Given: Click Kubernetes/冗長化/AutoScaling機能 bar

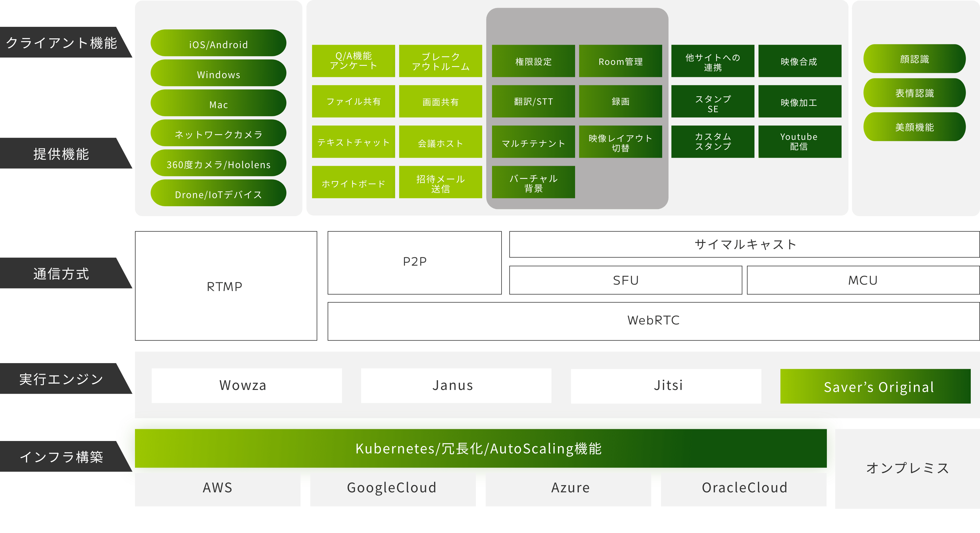Looking at the screenshot, I should click(x=481, y=448).
